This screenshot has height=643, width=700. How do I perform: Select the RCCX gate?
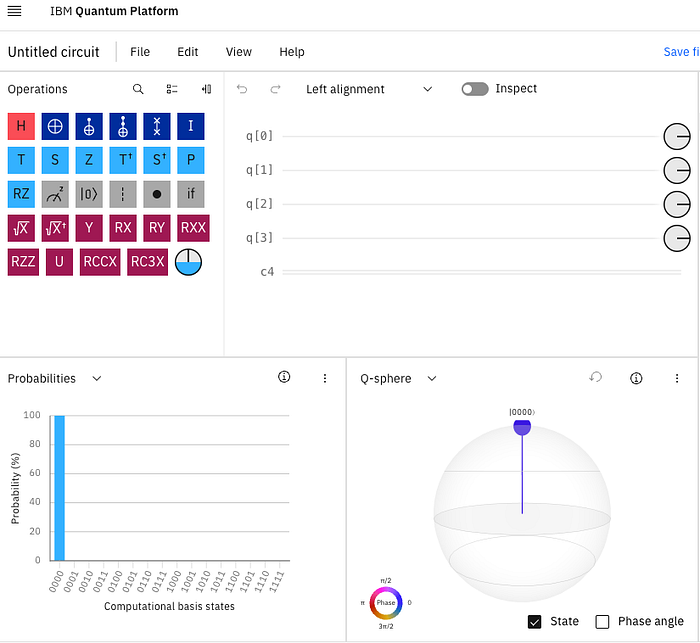[x=100, y=262]
